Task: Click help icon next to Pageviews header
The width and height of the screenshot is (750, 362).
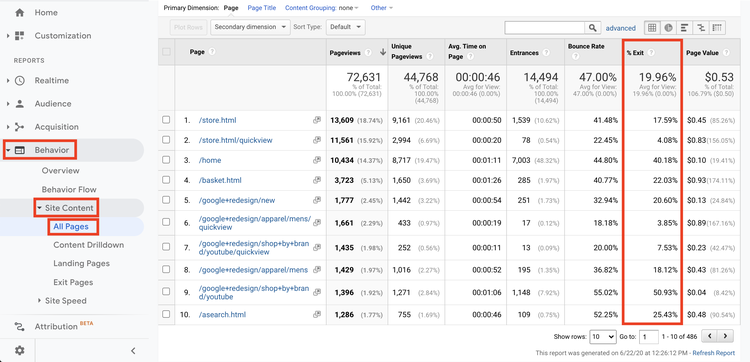Action: click(368, 53)
